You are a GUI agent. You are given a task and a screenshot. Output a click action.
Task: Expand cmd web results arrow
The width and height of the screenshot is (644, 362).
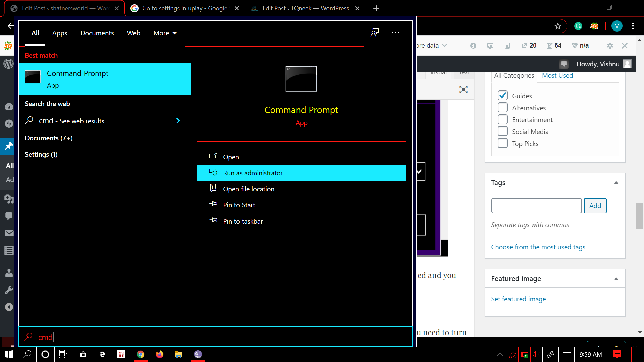178,121
